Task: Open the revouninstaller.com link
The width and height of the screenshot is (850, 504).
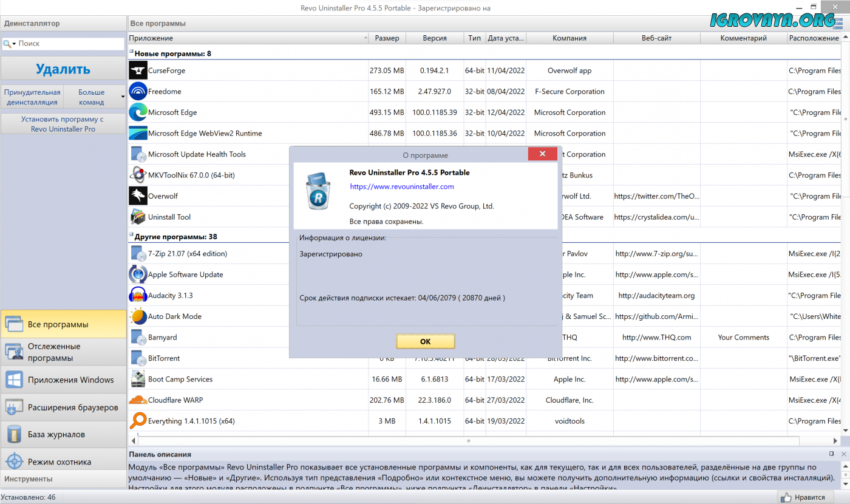Action: point(401,186)
